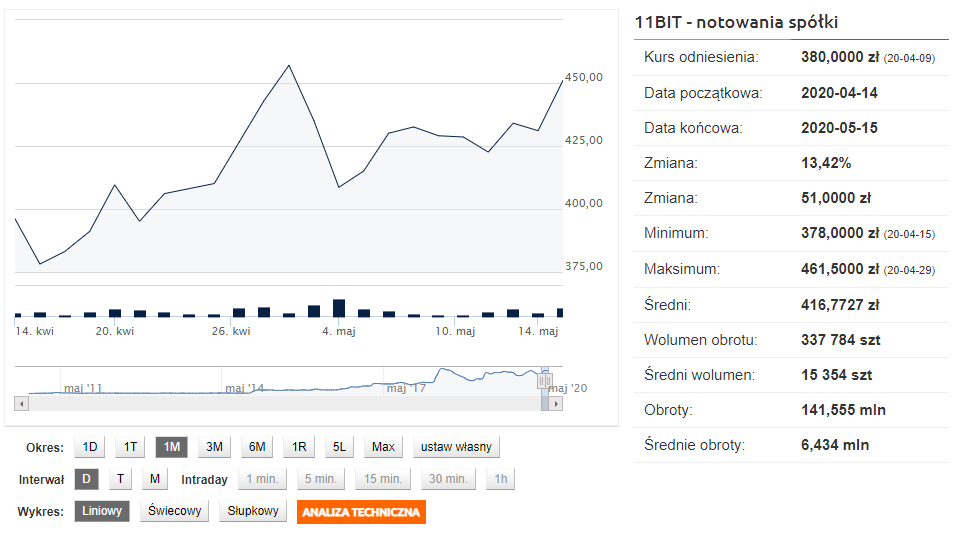Select the 1D period button
This screenshot has height=541, width=961.
89,447
